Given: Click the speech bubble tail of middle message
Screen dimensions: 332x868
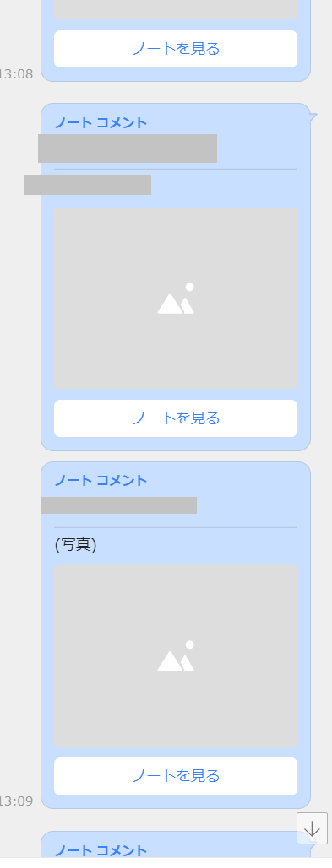Looking at the screenshot, I should 313,116.
